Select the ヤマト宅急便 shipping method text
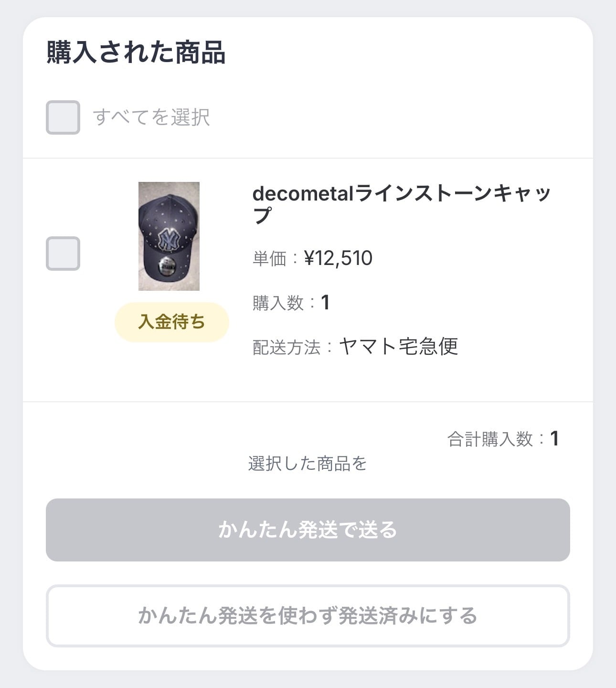Screen dimensions: 616x688 (x=398, y=347)
